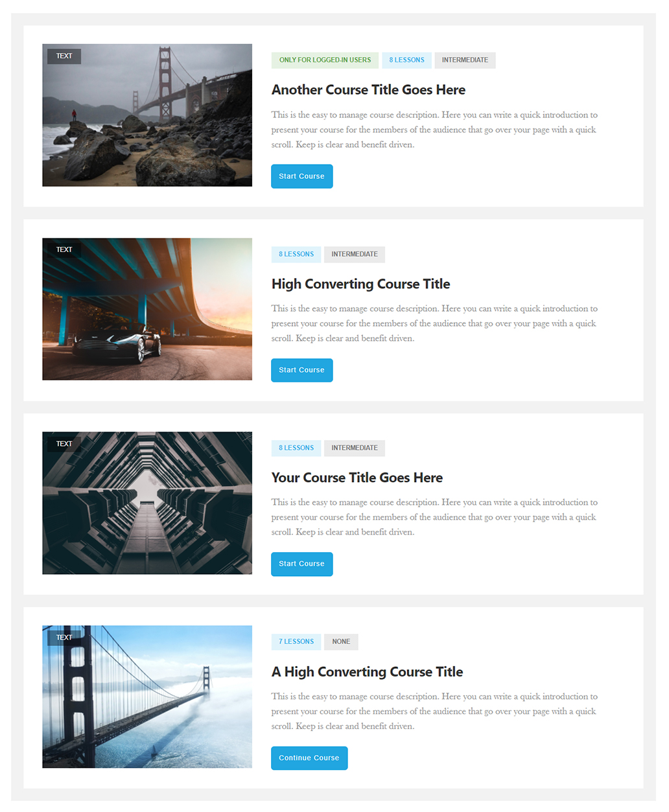
Task: Click the Another Course Title Goes Here heading
Action: click(368, 89)
